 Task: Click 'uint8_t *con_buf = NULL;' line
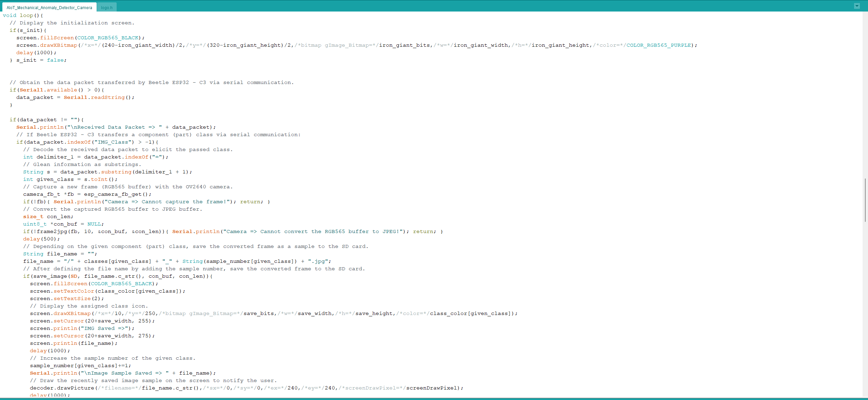63,224
